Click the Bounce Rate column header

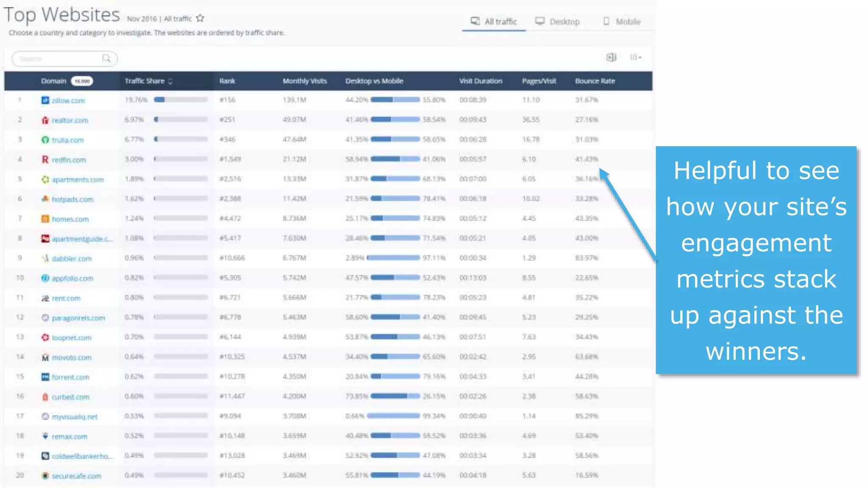tap(595, 81)
